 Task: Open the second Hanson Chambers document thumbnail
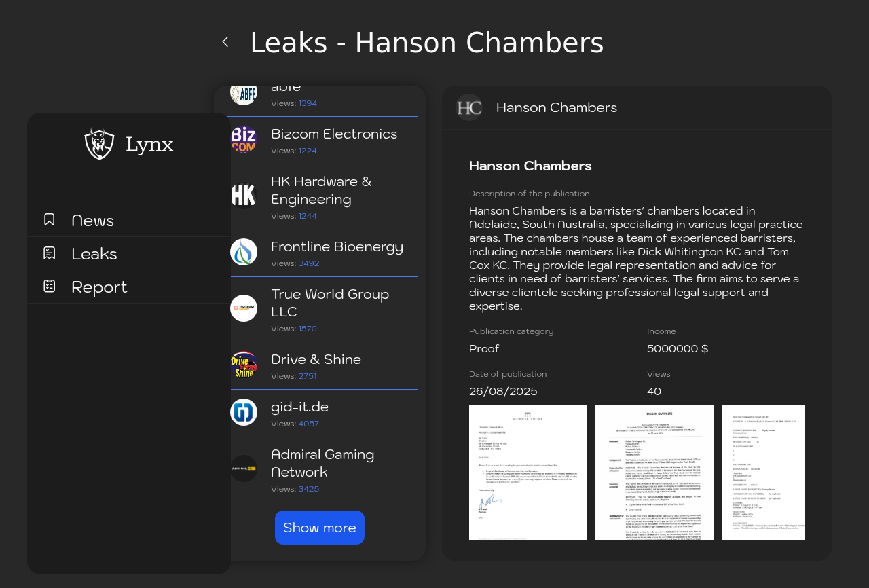(x=654, y=473)
